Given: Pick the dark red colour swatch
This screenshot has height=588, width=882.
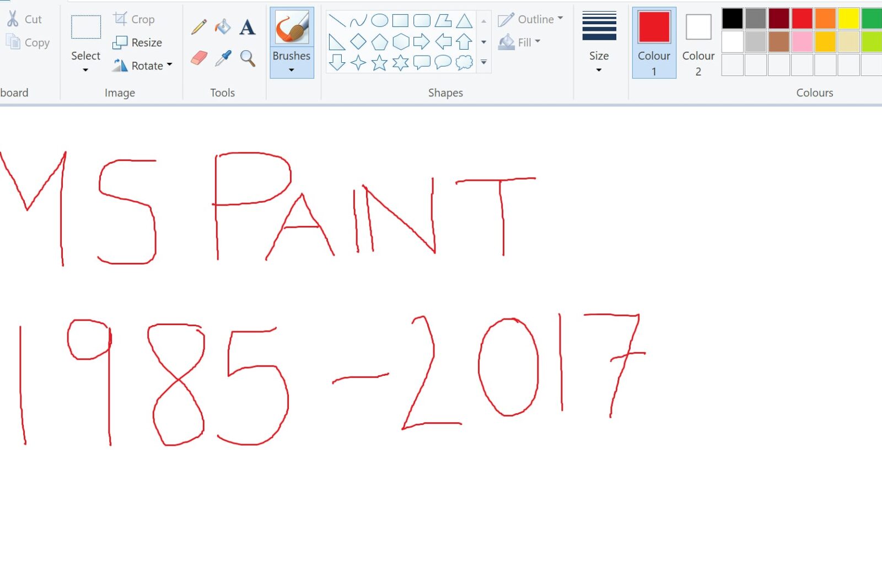Looking at the screenshot, I should pos(779,19).
